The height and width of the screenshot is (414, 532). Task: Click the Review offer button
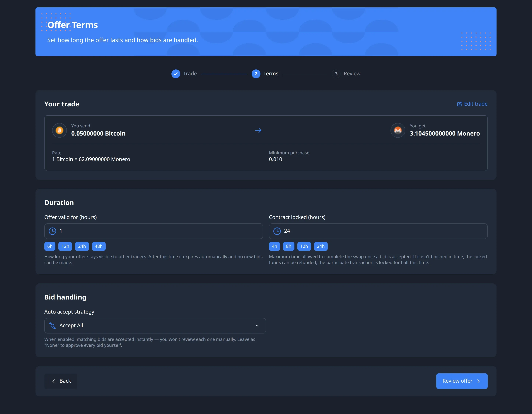(462, 381)
